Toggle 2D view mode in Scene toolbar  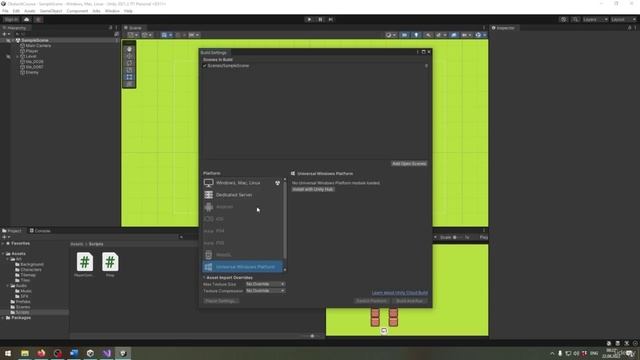(404, 35)
